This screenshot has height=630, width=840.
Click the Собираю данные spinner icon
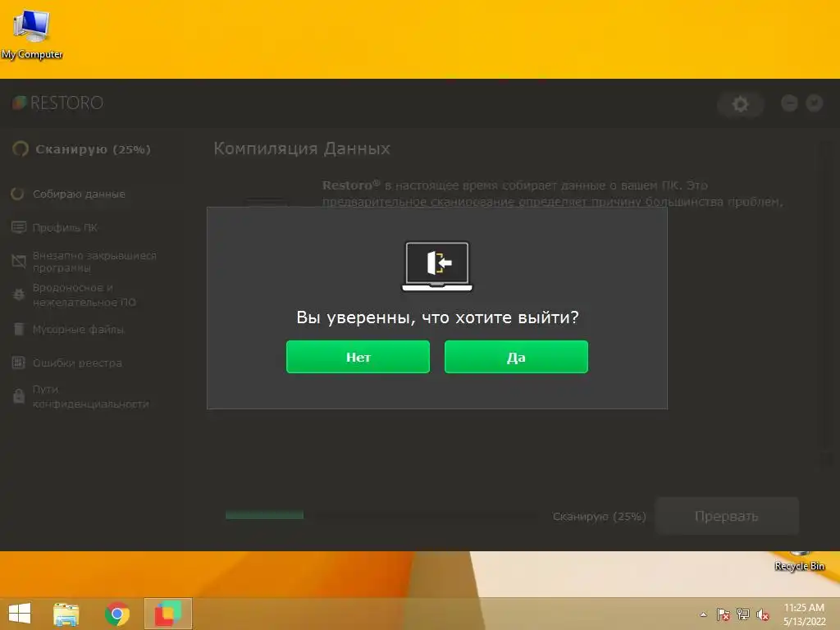(18, 194)
